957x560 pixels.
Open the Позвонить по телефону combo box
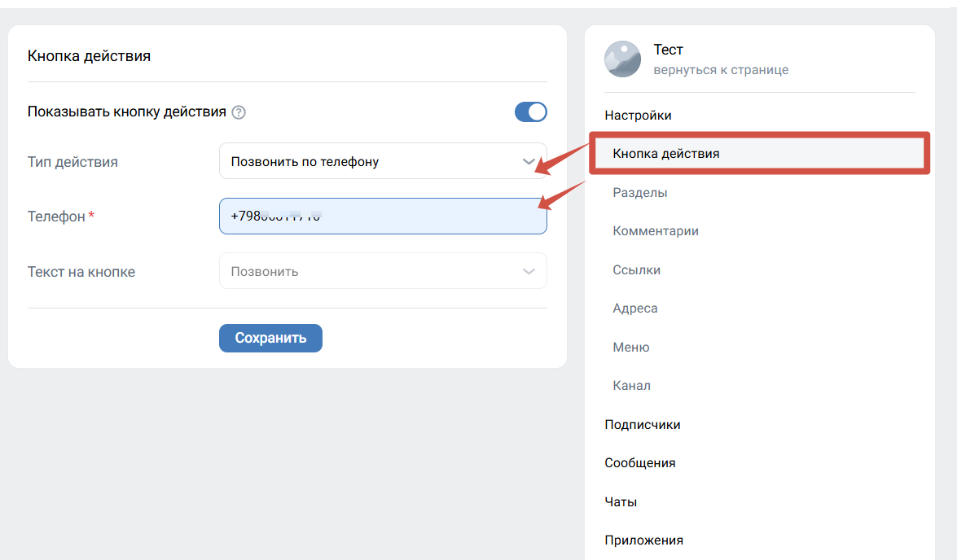point(383,161)
